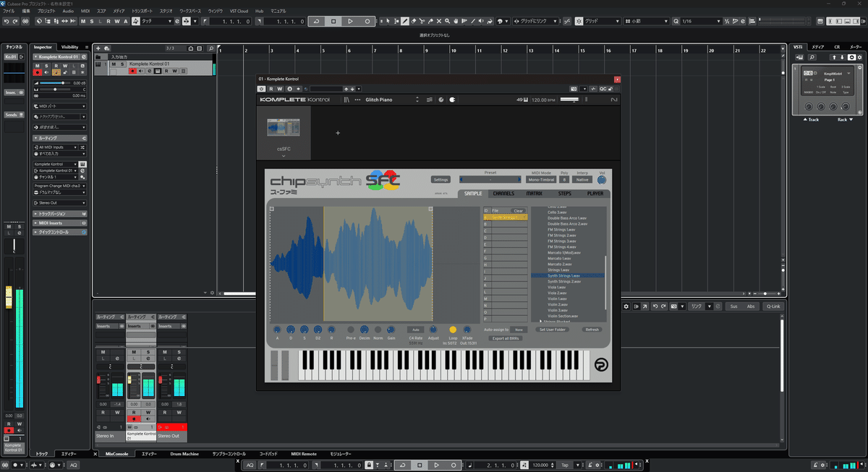Open the スタジオ menu in the menu bar

coord(171,11)
